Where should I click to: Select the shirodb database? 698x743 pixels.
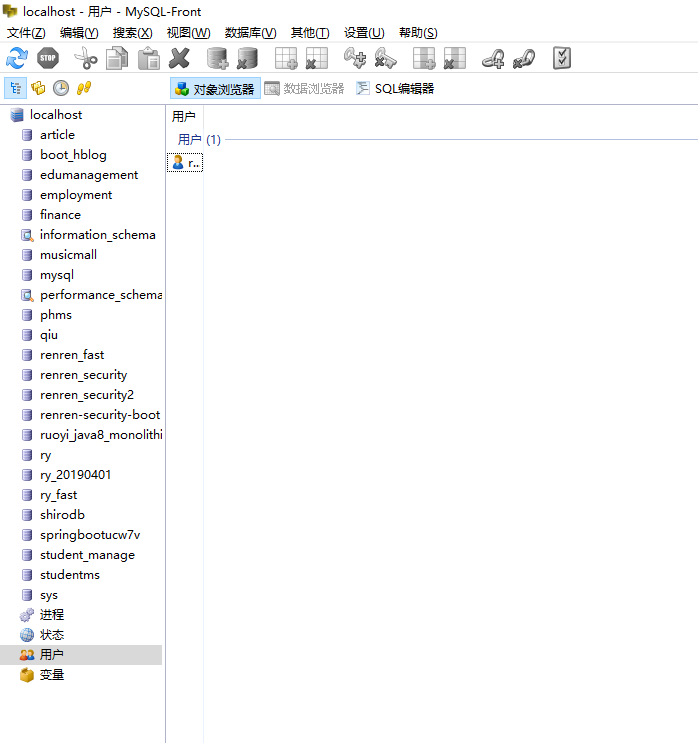[63, 515]
